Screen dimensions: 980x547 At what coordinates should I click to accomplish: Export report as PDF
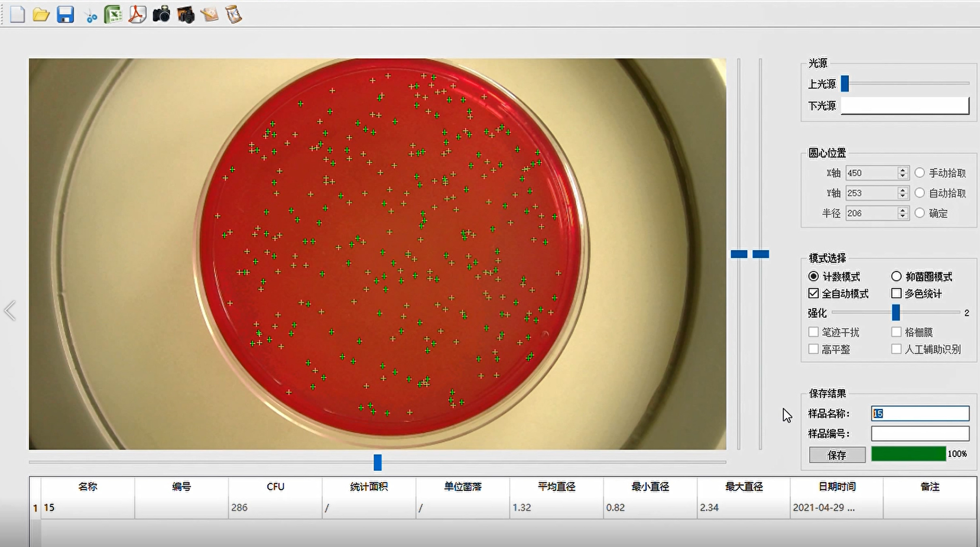pos(137,15)
